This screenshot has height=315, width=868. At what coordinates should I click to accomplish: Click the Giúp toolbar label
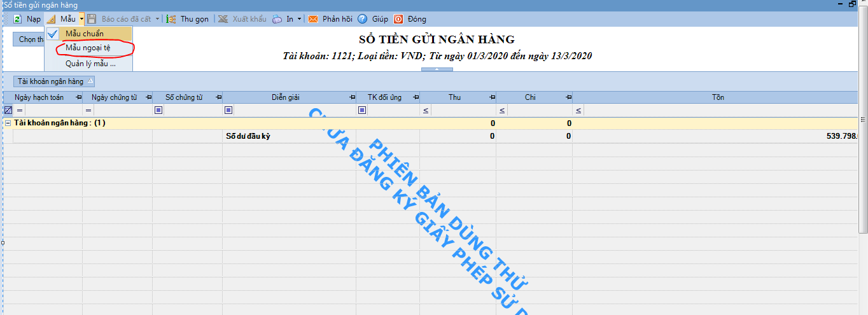(x=380, y=19)
